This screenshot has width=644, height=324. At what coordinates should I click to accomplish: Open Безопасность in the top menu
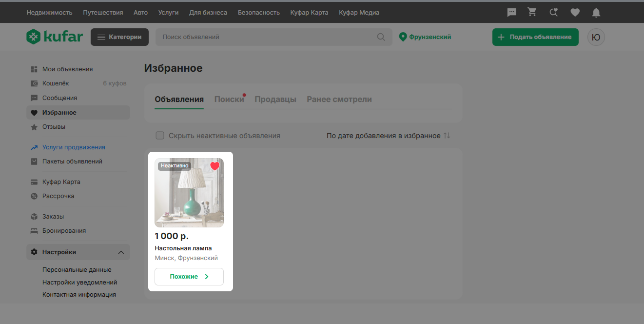point(259,13)
